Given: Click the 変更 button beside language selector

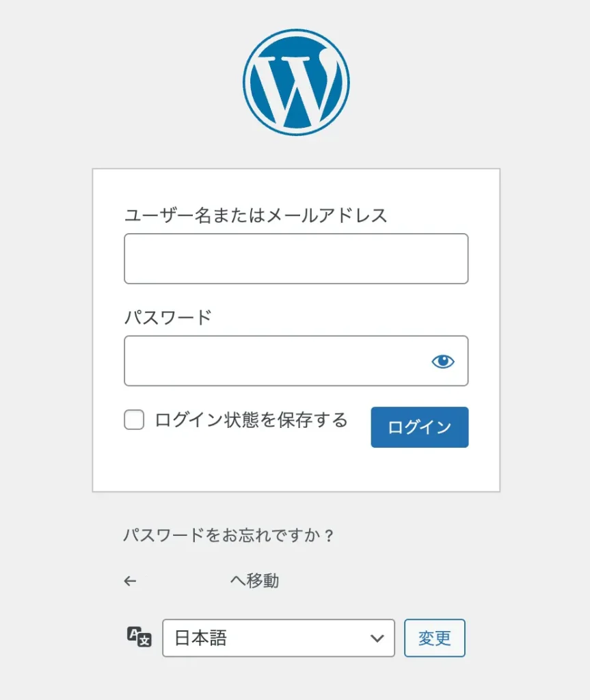Looking at the screenshot, I should (x=435, y=638).
